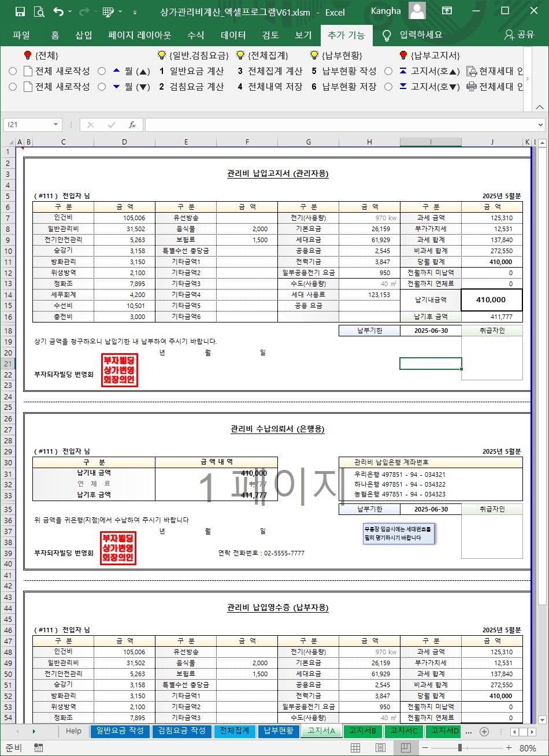
Task: Select the radio button for 월(▲)
Action: [x=102, y=71]
